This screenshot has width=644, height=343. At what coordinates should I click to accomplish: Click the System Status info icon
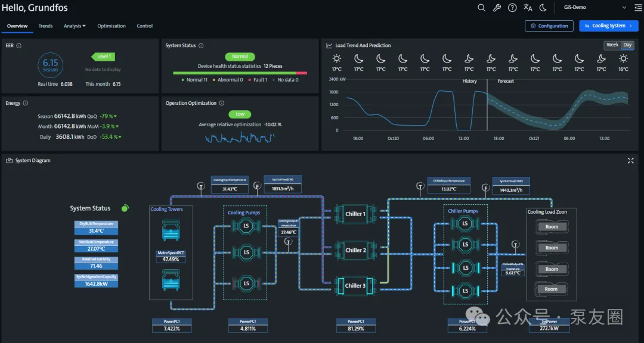tap(201, 46)
